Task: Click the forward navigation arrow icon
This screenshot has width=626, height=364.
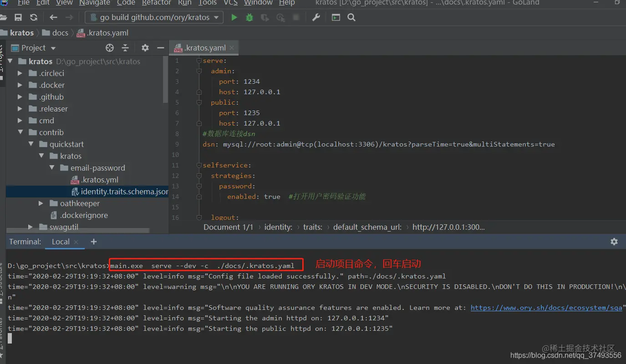Action: 69,17
